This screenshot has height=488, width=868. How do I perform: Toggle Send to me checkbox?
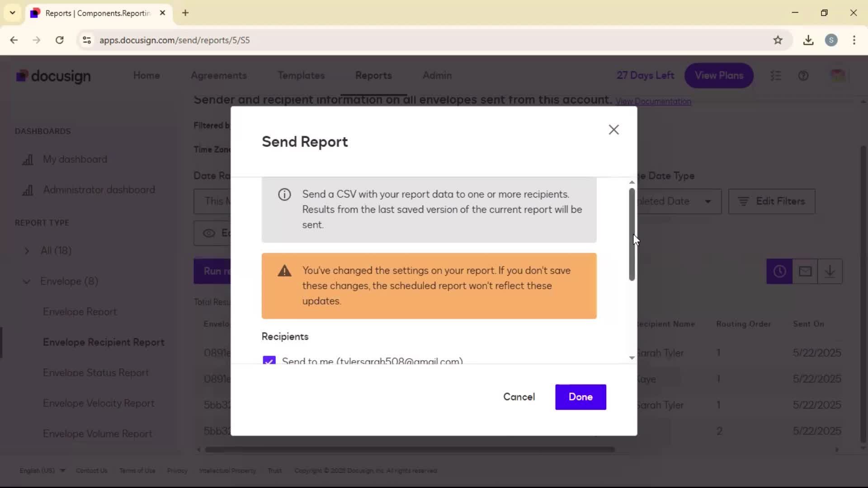pyautogui.click(x=269, y=360)
